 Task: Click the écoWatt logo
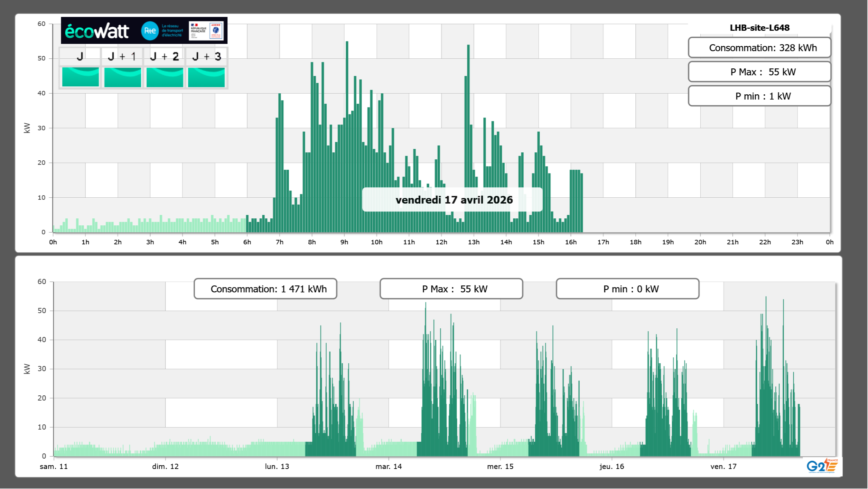point(97,31)
